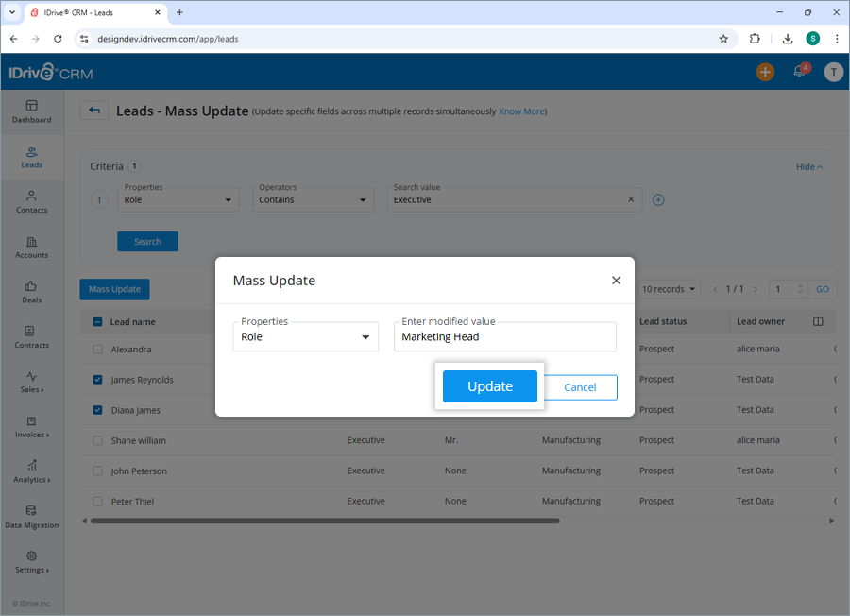Open the Properties dropdown in Mass Update dialog
The image size is (850, 616).
click(305, 336)
